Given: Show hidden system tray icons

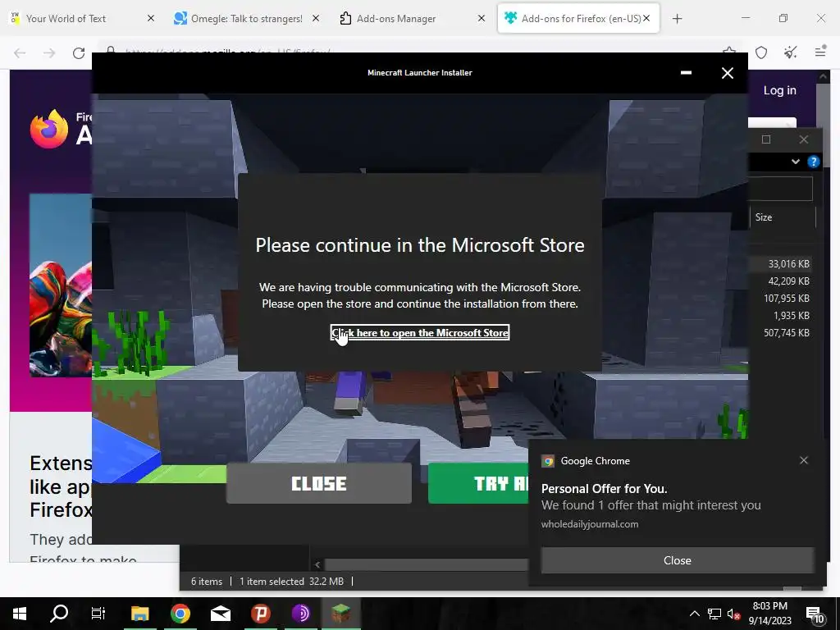Looking at the screenshot, I should click(x=694, y=614).
